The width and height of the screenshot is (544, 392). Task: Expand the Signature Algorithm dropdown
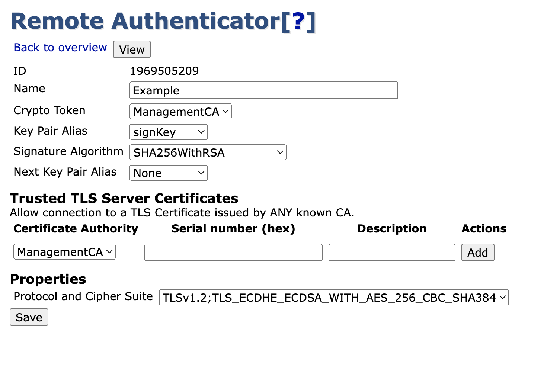(208, 152)
